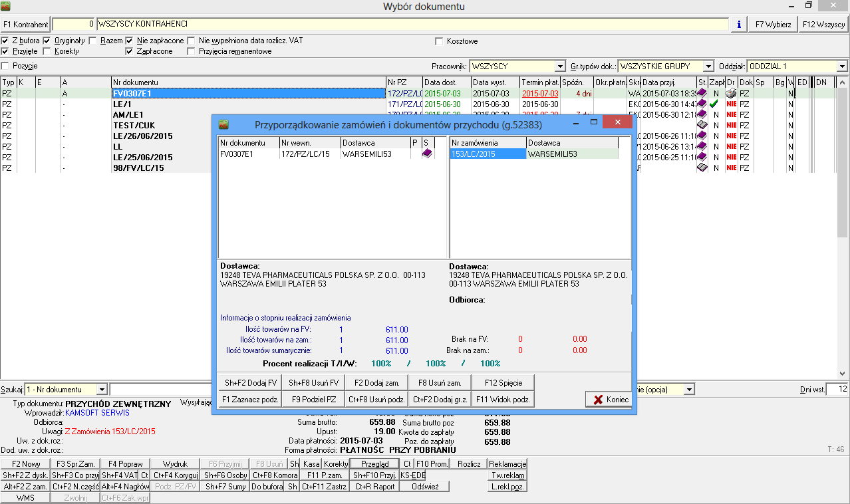Click the open book status icon in the TEST/CUK row
The image size is (850, 504).
pyautogui.click(x=702, y=125)
